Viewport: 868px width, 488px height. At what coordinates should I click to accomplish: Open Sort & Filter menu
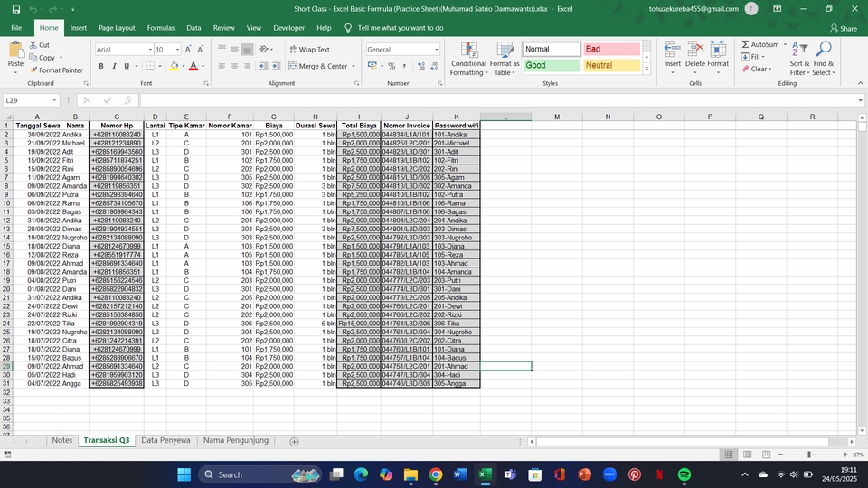(x=799, y=59)
